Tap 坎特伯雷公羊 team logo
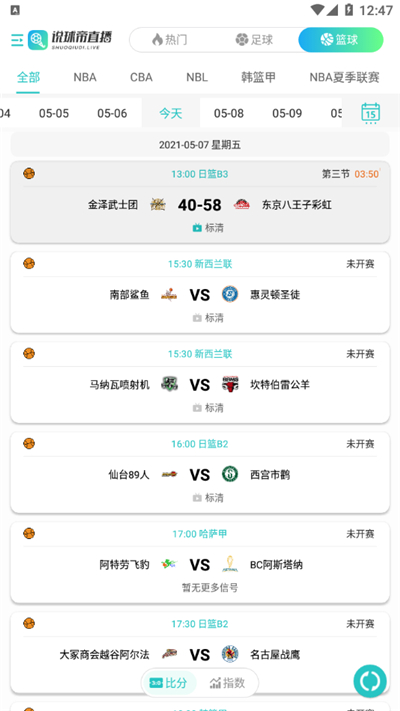Viewport: 400px width, 711px height. click(x=230, y=385)
